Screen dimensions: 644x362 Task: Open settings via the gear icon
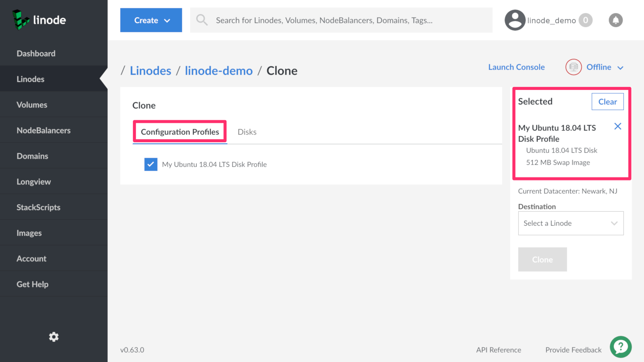[53, 336]
